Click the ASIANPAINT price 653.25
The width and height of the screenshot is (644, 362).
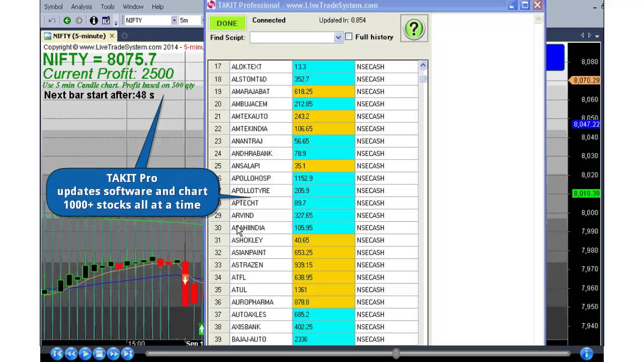coord(303,252)
